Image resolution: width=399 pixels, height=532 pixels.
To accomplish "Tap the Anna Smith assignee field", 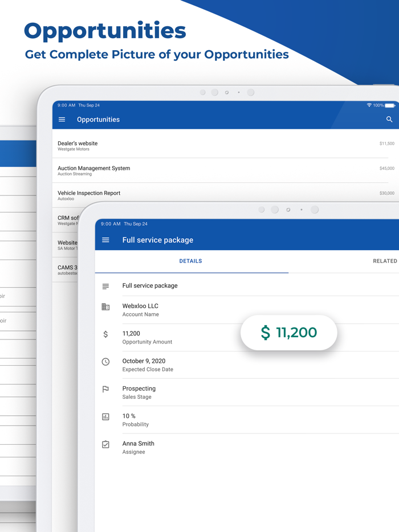I will pyautogui.click(x=247, y=447).
